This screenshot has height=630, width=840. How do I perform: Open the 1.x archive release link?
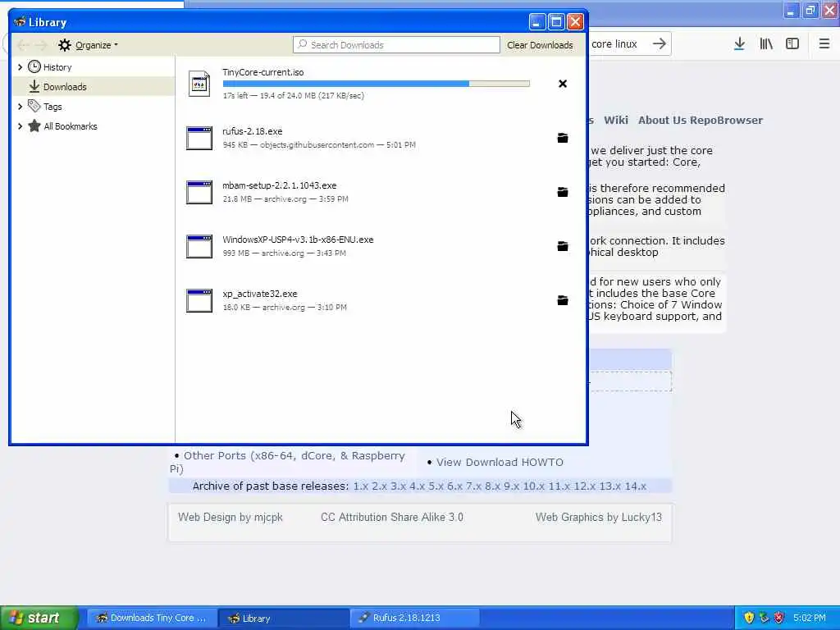click(x=361, y=486)
